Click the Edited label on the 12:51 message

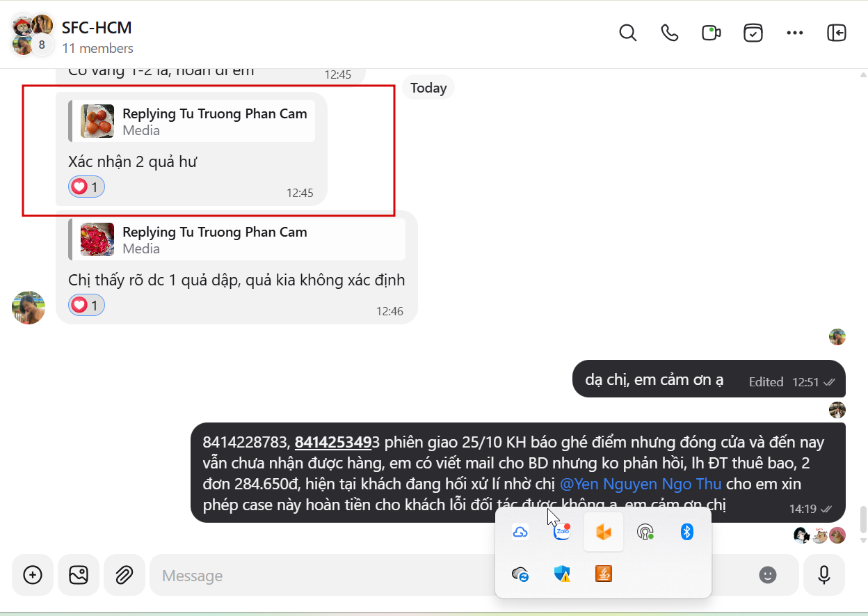766,382
